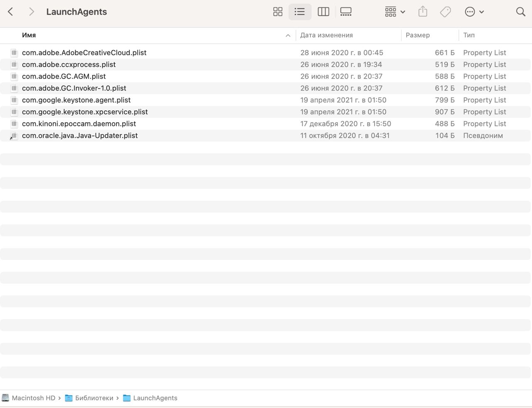Image resolution: width=532 pixels, height=408 pixels.
Task: Click the 907 Б size value
Action: [x=445, y=112]
